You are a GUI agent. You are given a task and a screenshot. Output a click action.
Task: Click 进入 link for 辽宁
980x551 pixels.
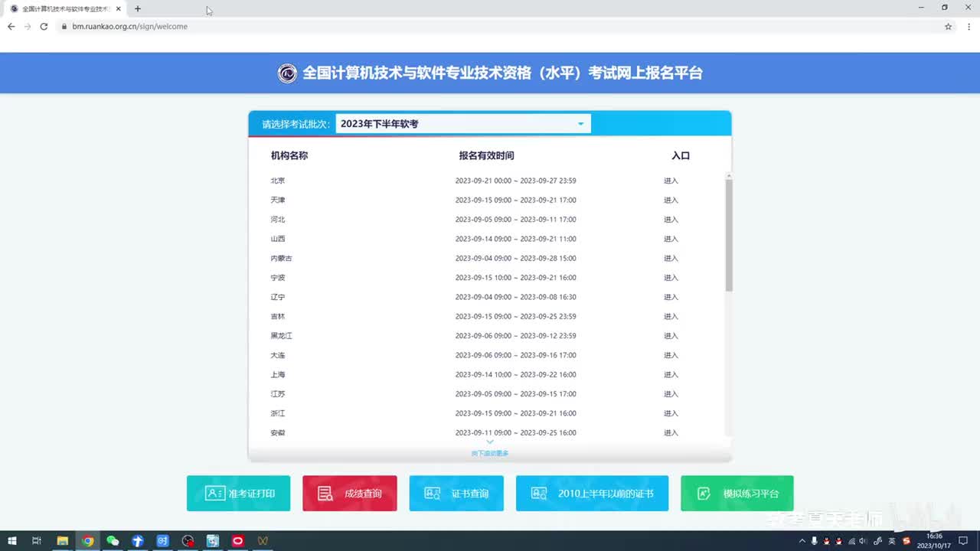(671, 297)
